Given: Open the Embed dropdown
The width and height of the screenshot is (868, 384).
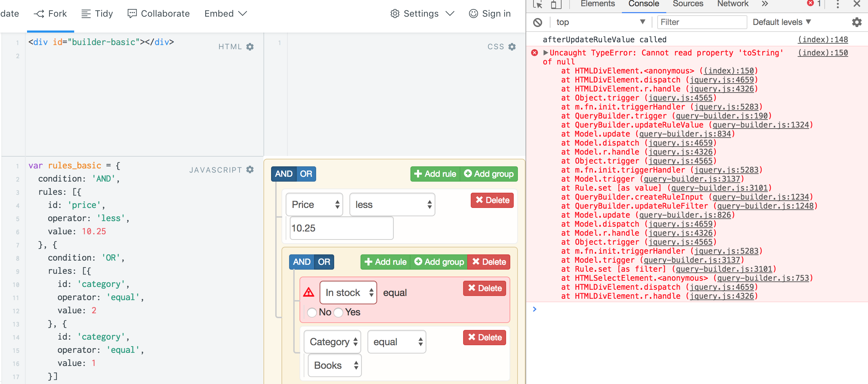Looking at the screenshot, I should tap(226, 14).
